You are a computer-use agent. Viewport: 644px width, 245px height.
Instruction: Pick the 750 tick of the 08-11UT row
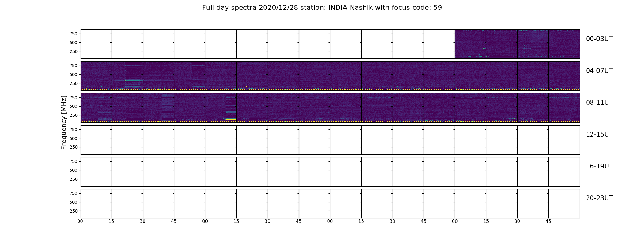(x=74, y=97)
